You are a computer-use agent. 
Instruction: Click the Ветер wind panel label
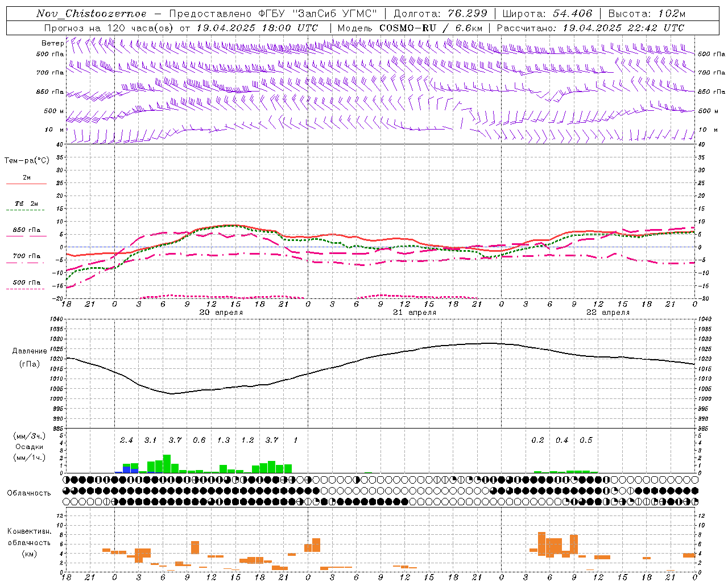pos(53,43)
